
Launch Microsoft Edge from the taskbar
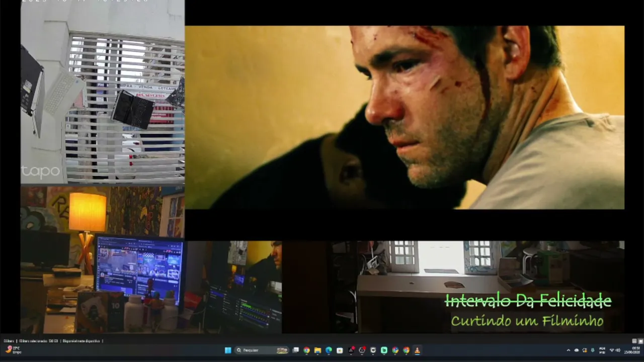329,350
